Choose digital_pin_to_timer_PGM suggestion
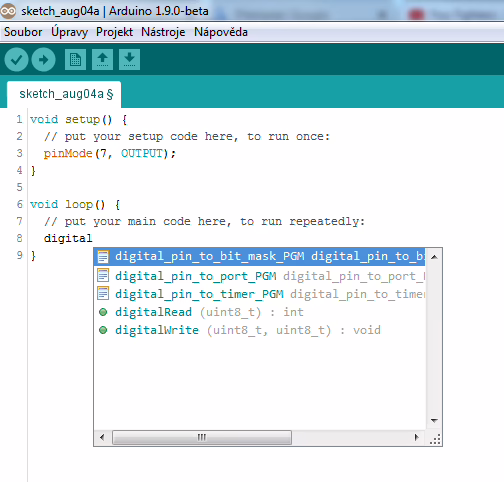The height and width of the screenshot is (482, 504). (x=259, y=294)
